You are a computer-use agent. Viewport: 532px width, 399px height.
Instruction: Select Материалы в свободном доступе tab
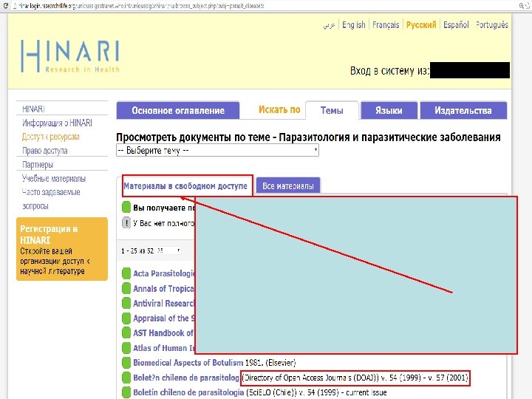point(185,186)
